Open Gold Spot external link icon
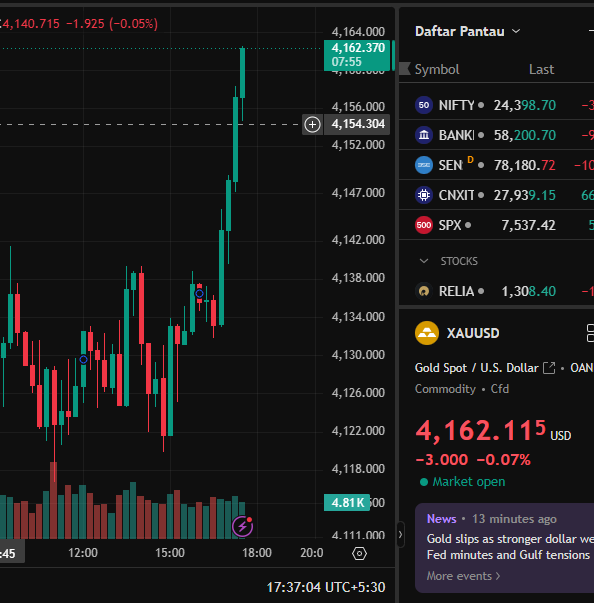Viewport: 594px width, 603px height. click(x=549, y=368)
